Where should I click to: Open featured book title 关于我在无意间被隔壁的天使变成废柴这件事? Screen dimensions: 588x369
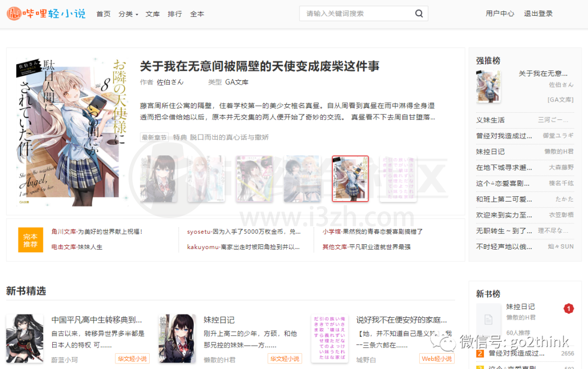point(260,66)
